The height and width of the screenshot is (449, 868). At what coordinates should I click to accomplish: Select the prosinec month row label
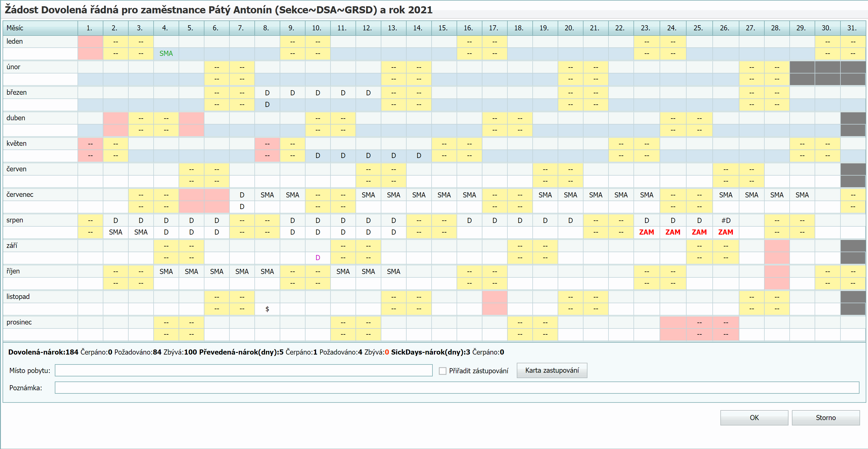click(40, 322)
